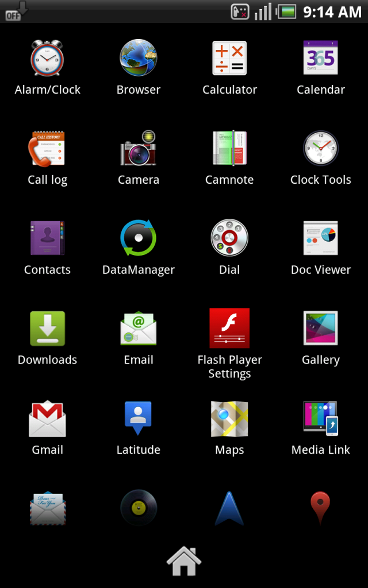The height and width of the screenshot is (588, 368).
Task: Tap the signal strength bars
Action: pyautogui.click(x=262, y=11)
